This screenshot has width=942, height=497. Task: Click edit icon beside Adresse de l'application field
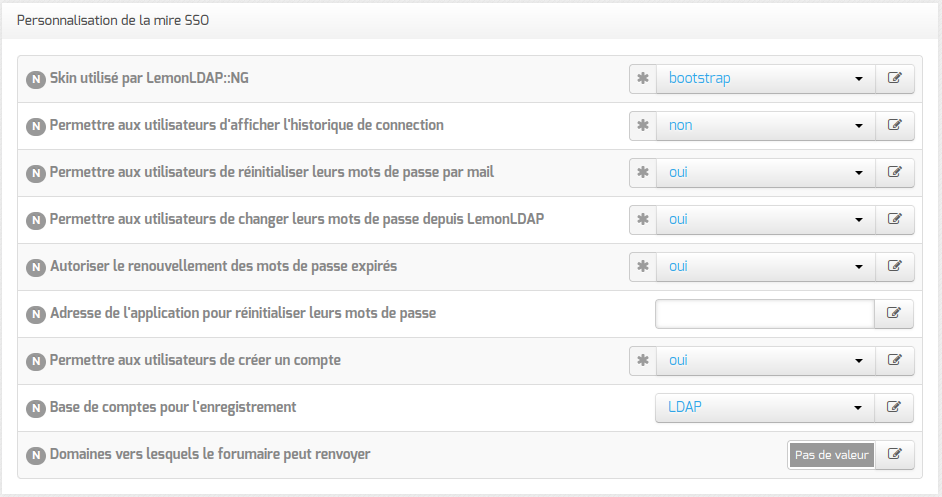click(x=895, y=313)
